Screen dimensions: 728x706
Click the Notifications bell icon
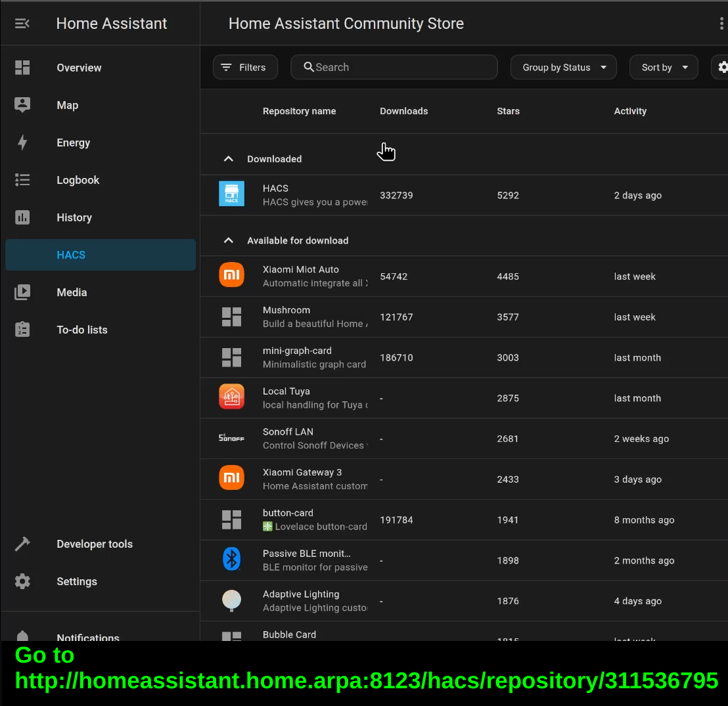(x=22, y=636)
